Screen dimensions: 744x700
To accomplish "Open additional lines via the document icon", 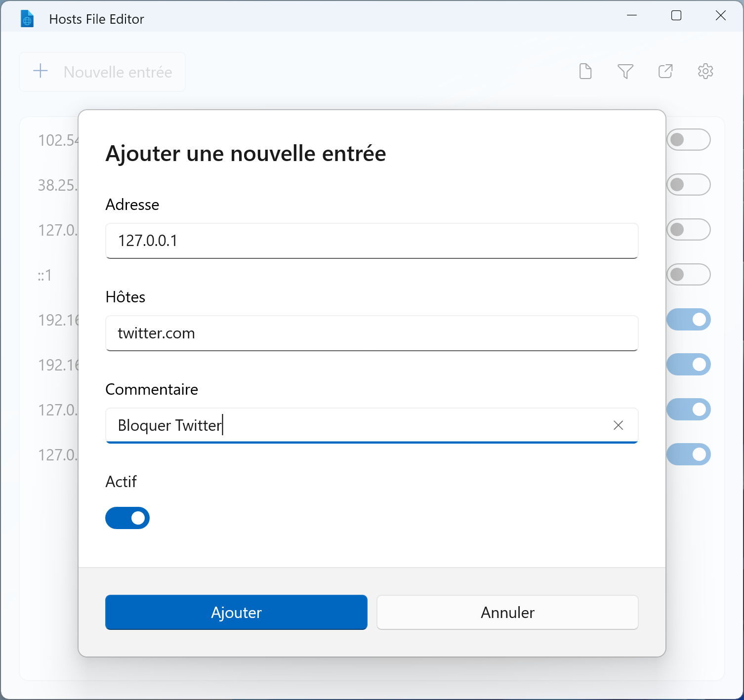I will click(585, 71).
